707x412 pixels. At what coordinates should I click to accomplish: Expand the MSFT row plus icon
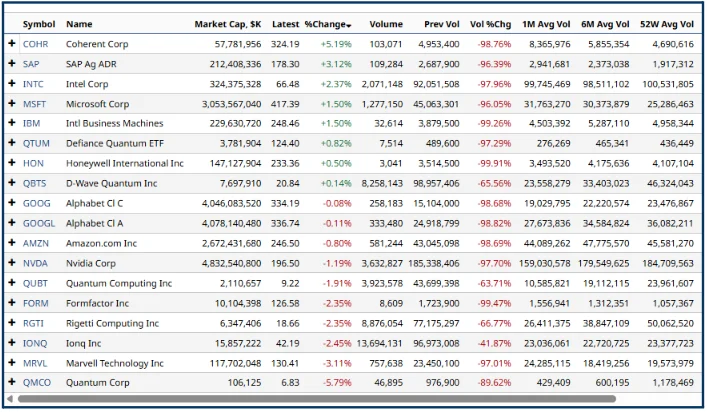12,103
